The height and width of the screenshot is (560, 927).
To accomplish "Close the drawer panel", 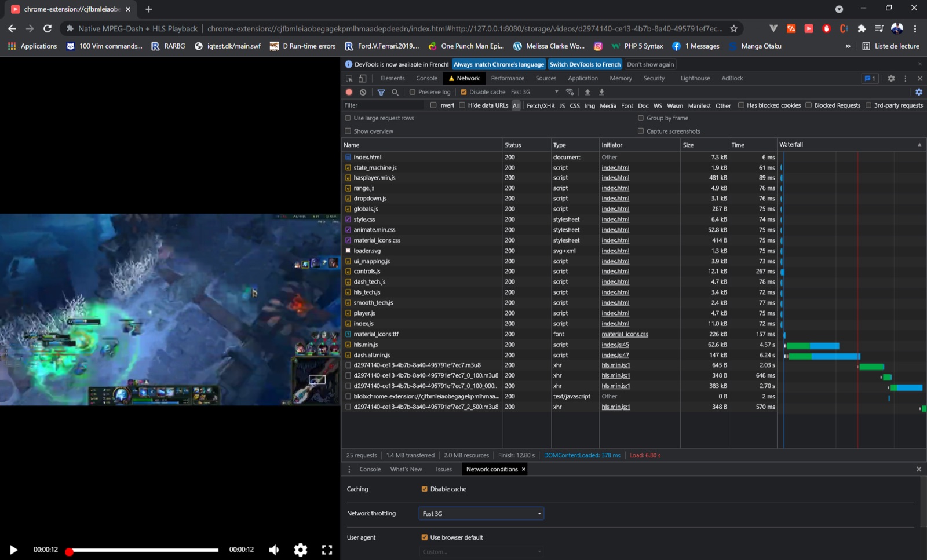I will click(919, 469).
